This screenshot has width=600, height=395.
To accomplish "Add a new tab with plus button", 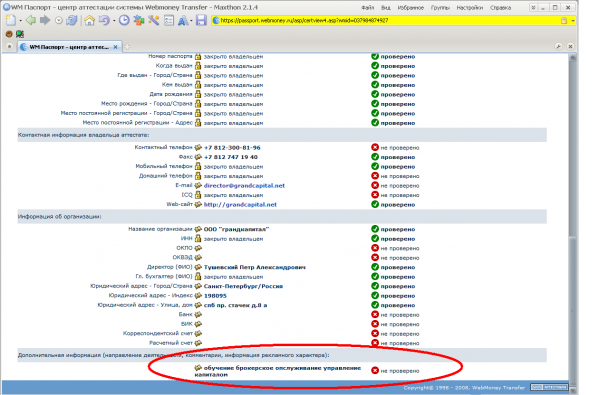I will 127,47.
